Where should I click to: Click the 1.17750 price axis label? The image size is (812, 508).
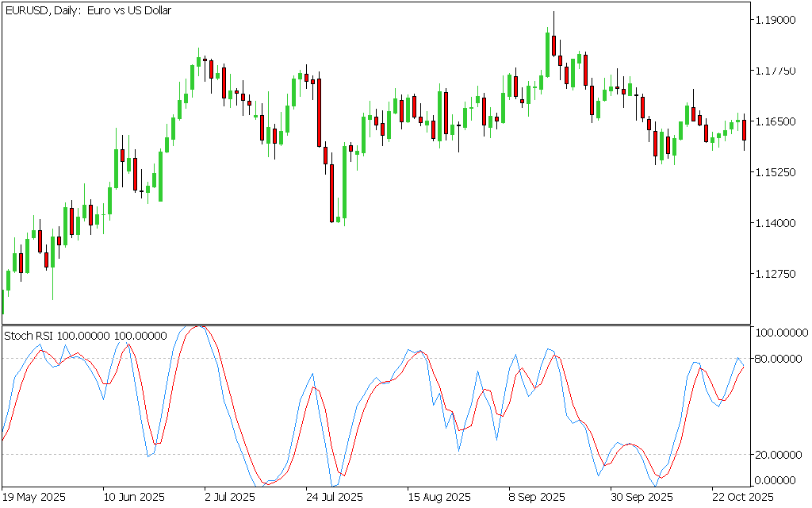pos(776,71)
